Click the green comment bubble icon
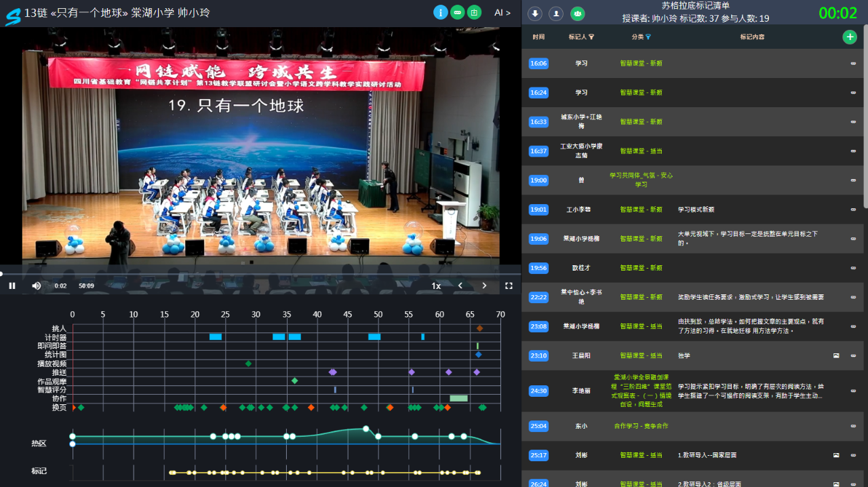The width and height of the screenshot is (868, 487). [x=458, y=12]
